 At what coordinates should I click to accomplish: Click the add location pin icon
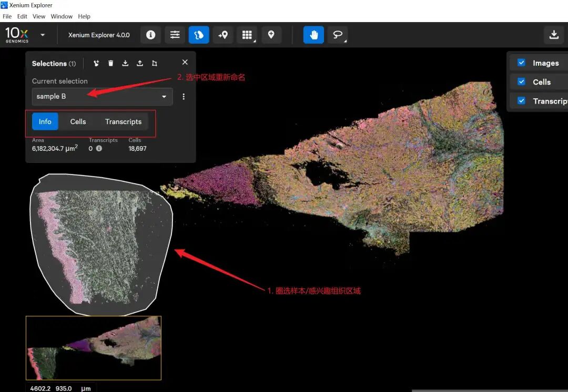(271, 35)
